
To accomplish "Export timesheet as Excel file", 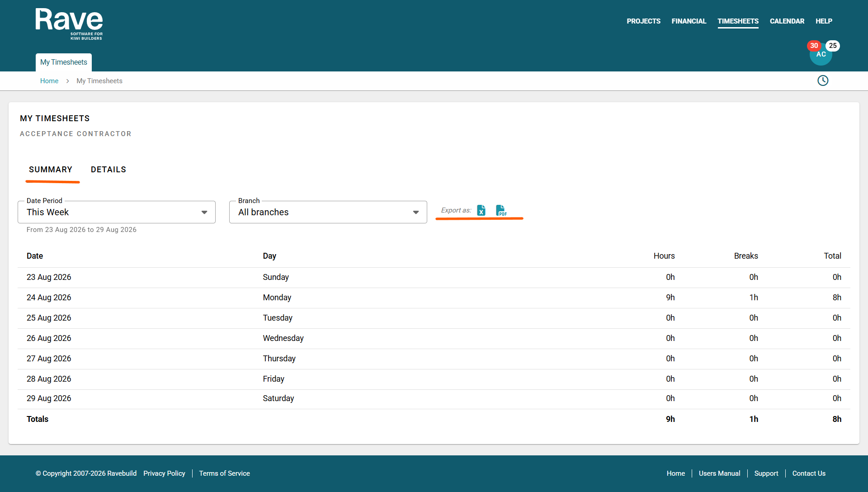I will click(x=481, y=210).
